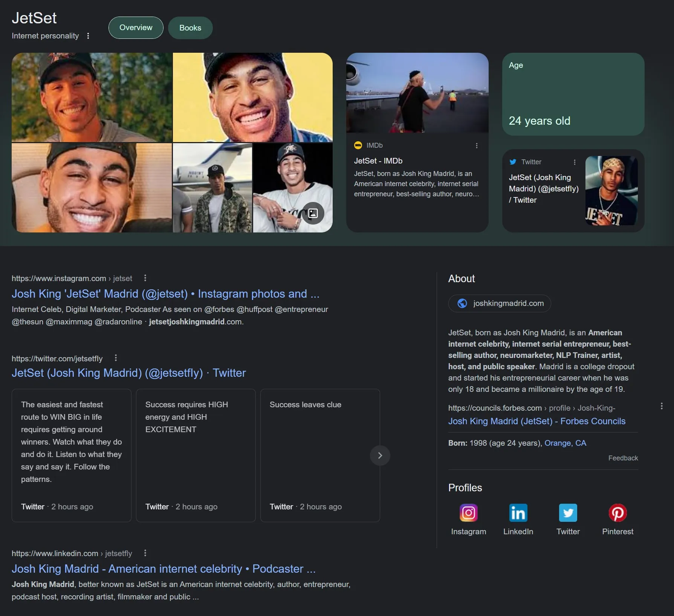Click the Instagram label under Profiles
The height and width of the screenshot is (616, 674).
[468, 532]
